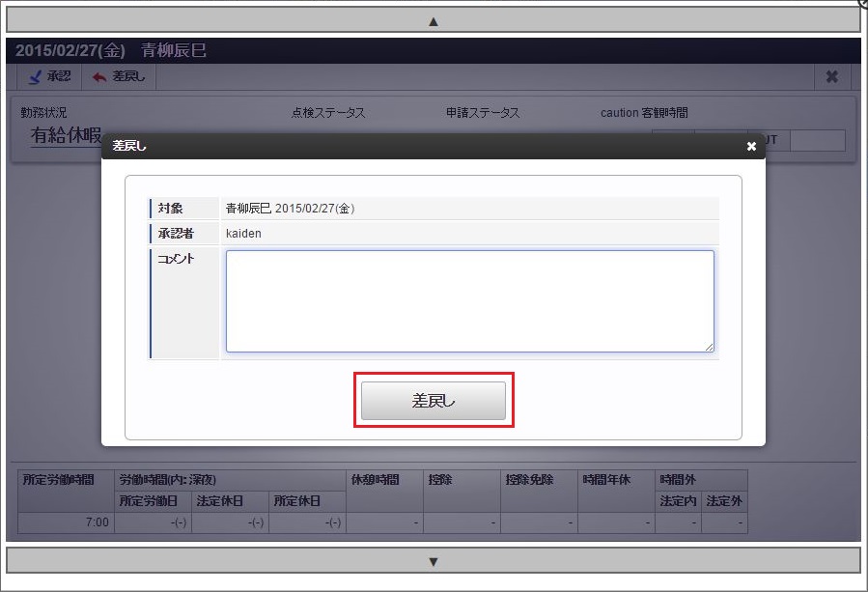Image resolution: width=868 pixels, height=592 pixels.
Task: Click the 差戻し submit button in dialog
Action: (x=434, y=401)
